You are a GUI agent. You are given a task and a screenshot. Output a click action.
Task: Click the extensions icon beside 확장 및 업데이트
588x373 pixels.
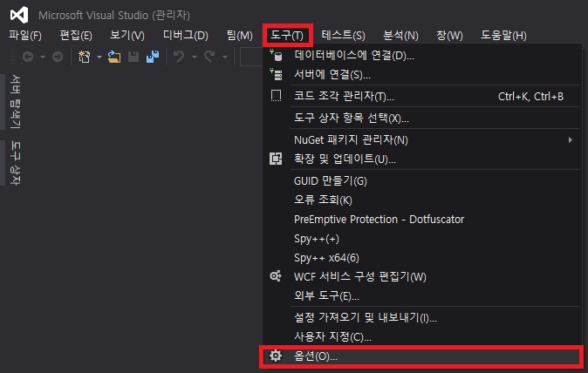[x=276, y=159]
